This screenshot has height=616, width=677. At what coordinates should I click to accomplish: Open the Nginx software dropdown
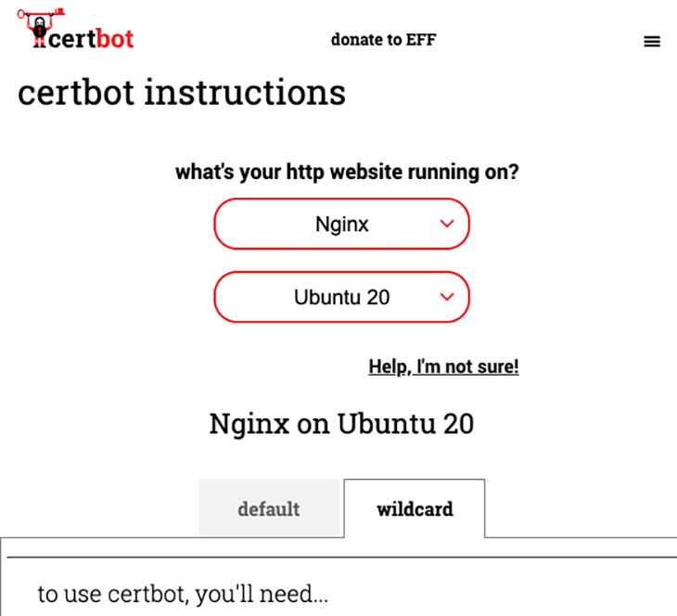click(x=341, y=224)
